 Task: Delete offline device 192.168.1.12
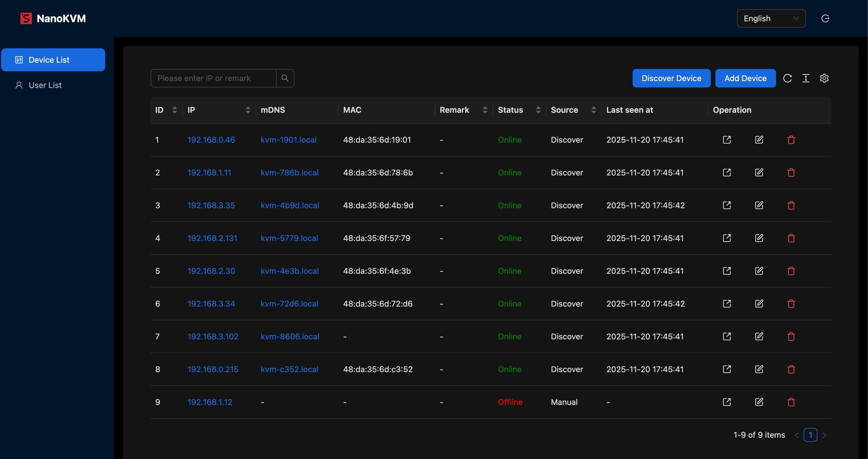point(791,402)
